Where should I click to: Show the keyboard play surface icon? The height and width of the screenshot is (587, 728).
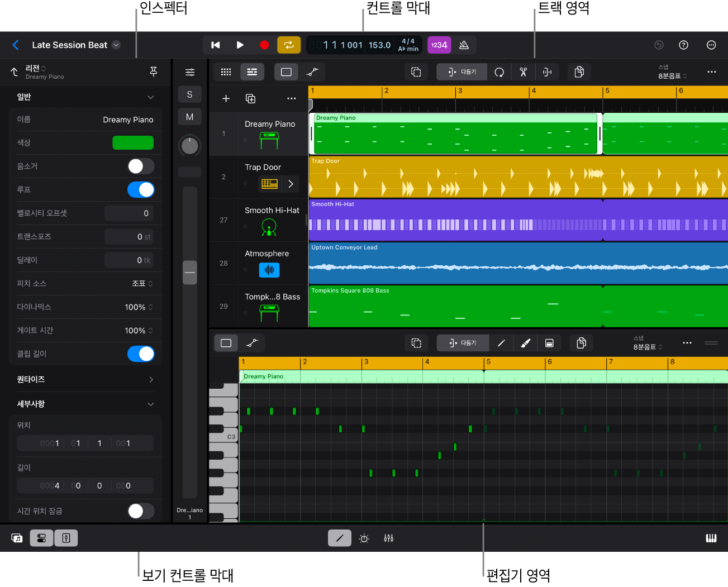(711, 537)
